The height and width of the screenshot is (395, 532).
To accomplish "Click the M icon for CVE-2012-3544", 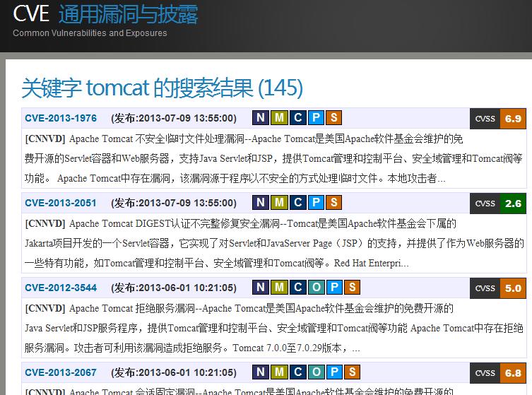I will (279, 288).
